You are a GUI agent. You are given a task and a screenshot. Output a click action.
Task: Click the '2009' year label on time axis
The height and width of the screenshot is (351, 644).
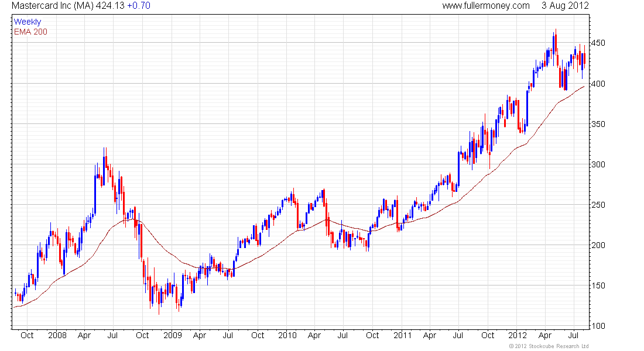click(173, 335)
